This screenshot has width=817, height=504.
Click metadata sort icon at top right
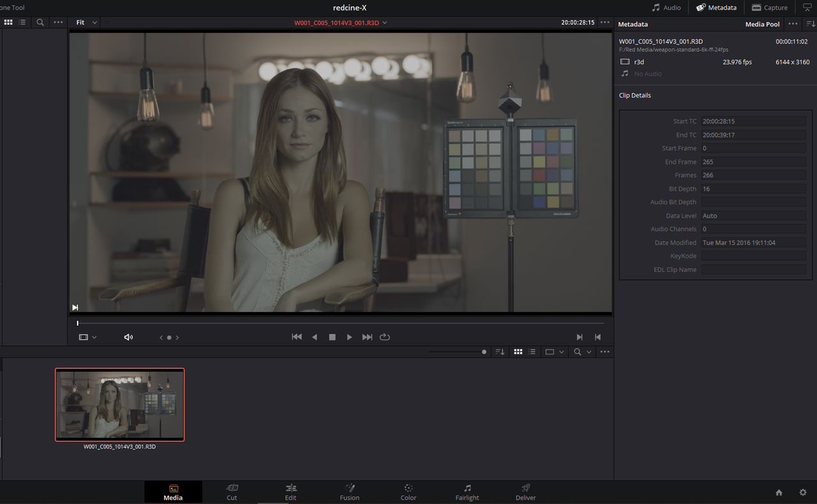pyautogui.click(x=811, y=24)
